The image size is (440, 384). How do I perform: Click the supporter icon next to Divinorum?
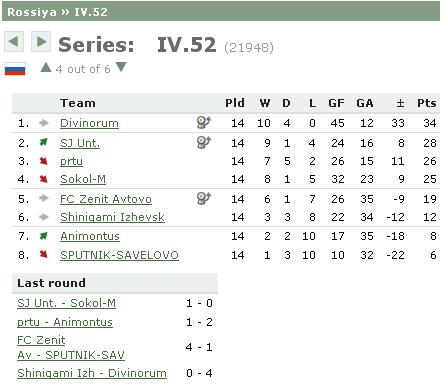point(203,122)
